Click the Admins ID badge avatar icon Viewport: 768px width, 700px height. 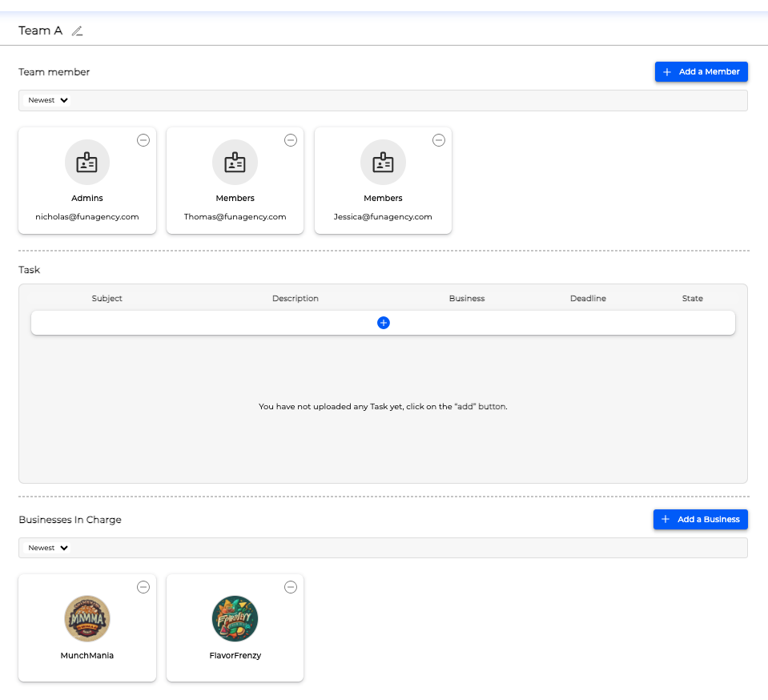click(87, 163)
